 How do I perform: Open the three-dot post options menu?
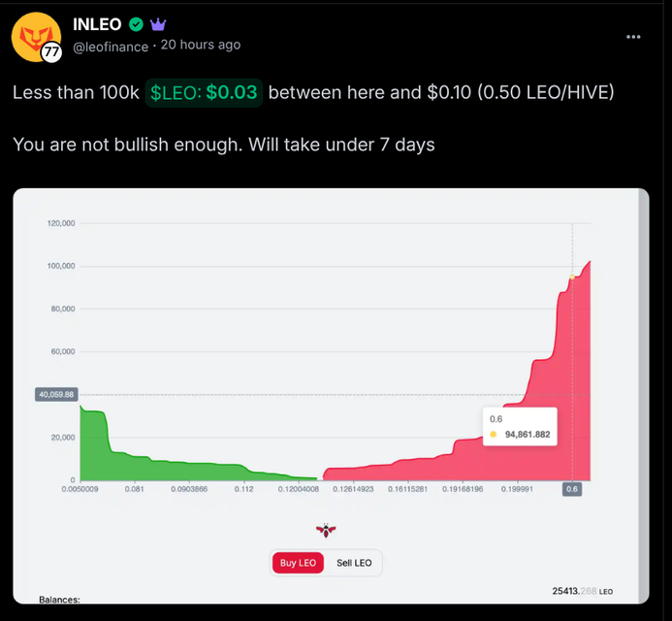(633, 36)
